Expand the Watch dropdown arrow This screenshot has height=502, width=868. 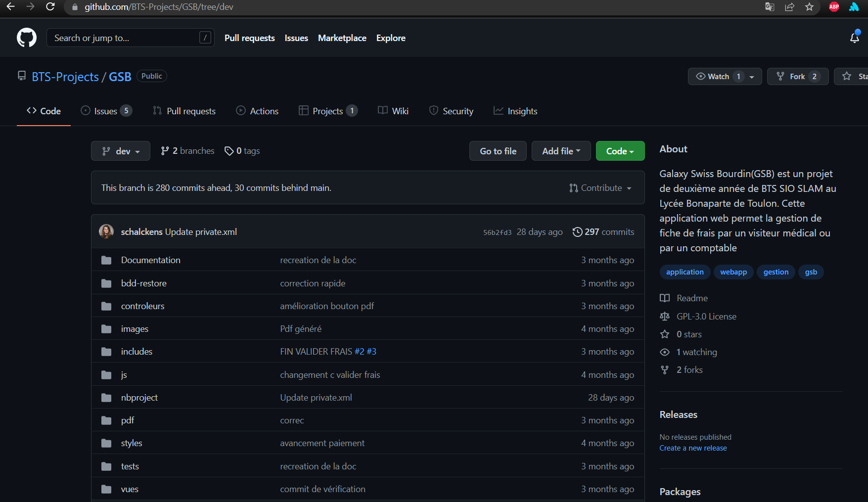click(x=752, y=77)
